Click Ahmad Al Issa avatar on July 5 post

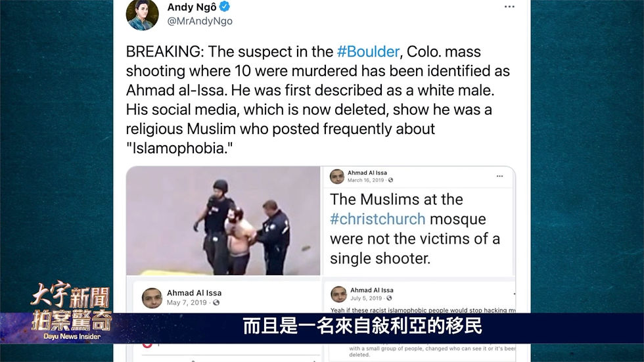point(339,294)
